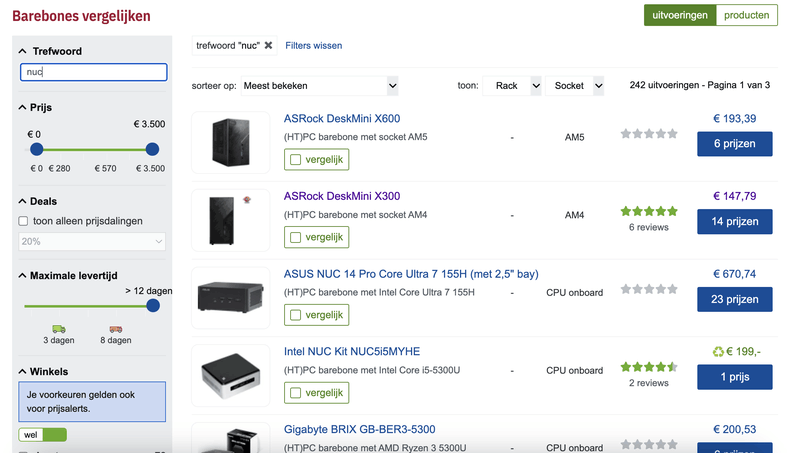Click the green recycle icon by € 199,-
Viewport: 800px width, 453px height.
point(719,352)
